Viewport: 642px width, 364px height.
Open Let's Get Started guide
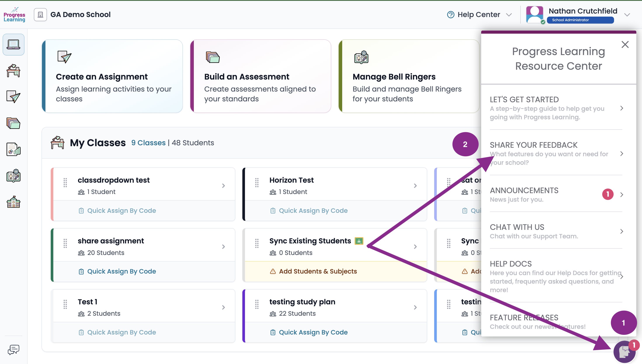tap(556, 108)
